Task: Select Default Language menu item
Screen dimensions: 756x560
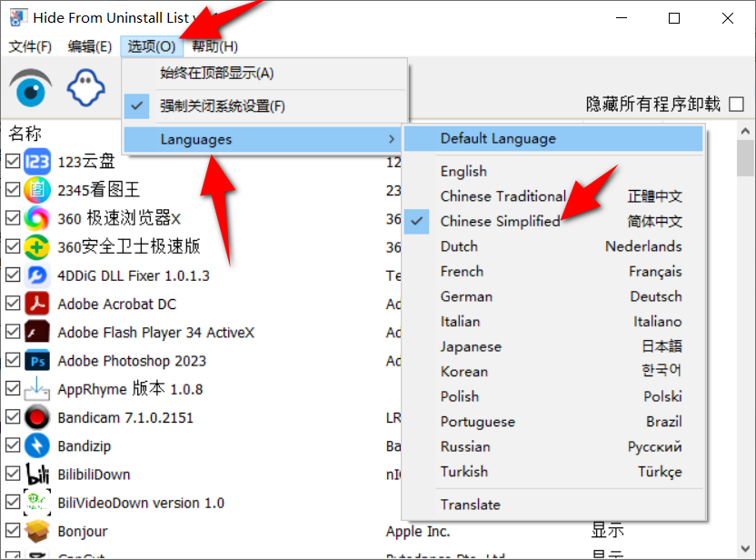Action: (x=553, y=139)
